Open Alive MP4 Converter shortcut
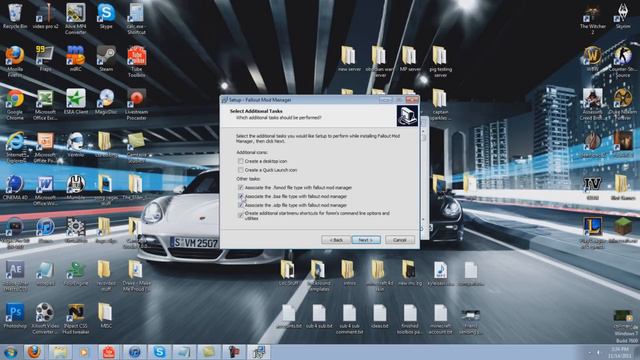 tap(76, 19)
